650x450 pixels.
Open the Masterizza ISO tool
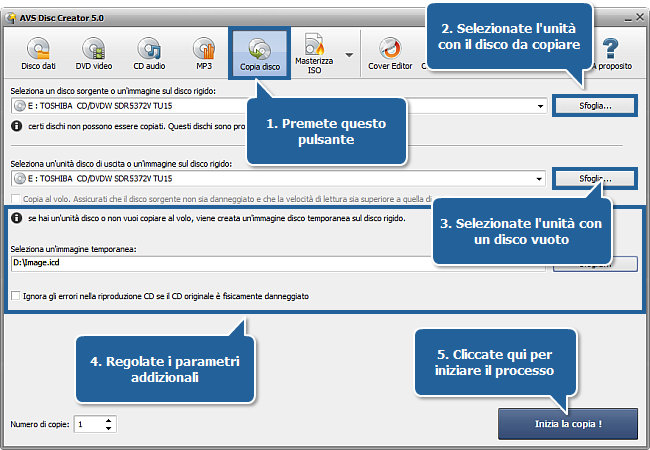pyautogui.click(x=314, y=54)
